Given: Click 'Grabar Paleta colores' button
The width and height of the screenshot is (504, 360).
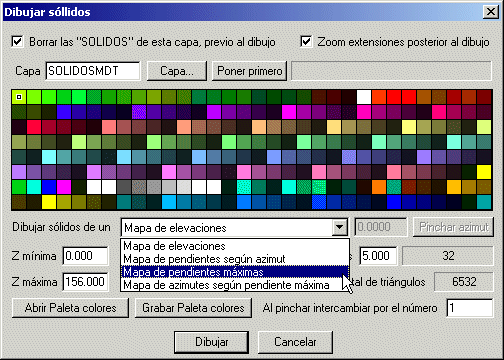Looking at the screenshot, I should coord(193,308).
